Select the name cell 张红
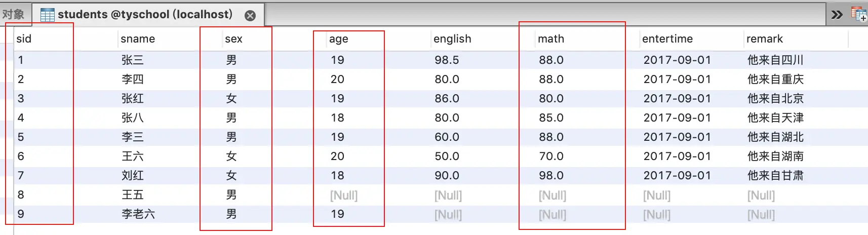The height and width of the screenshot is (235, 868). [x=133, y=99]
